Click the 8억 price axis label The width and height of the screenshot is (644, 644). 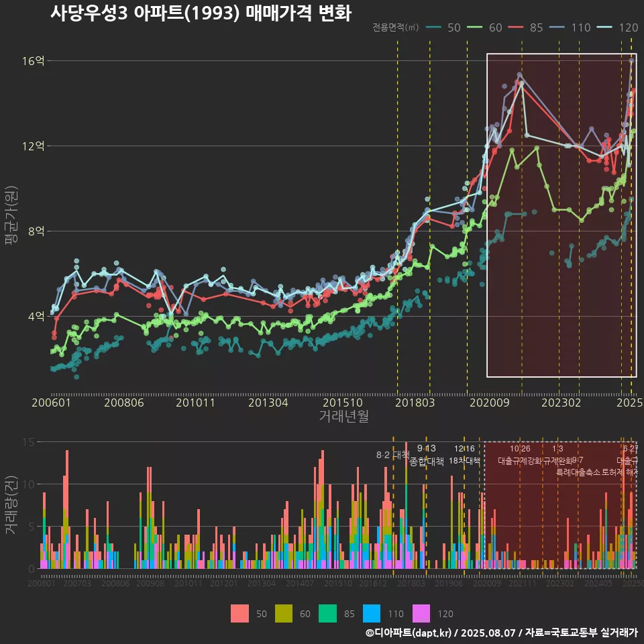[x=36, y=231]
